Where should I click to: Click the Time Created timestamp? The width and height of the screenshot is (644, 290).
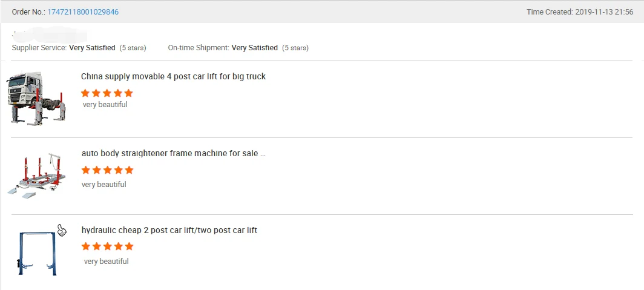603,12
